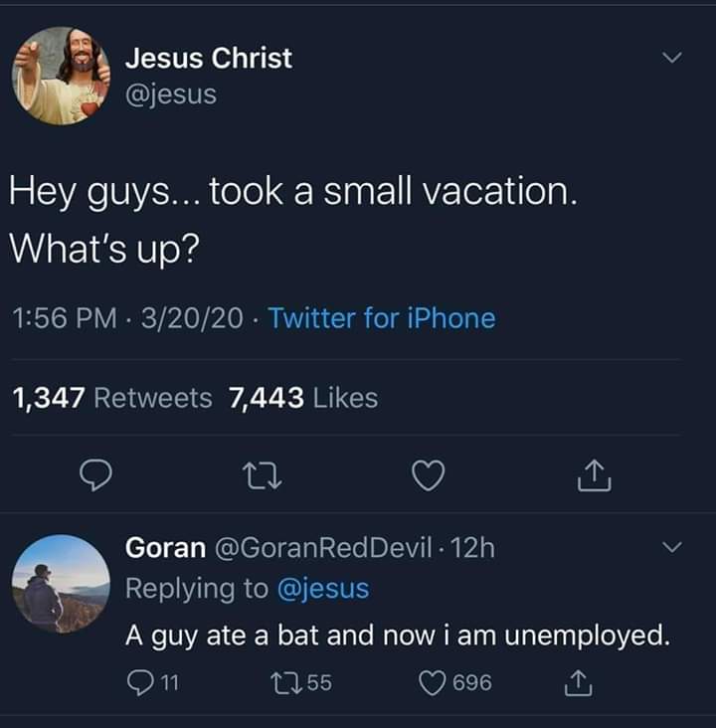Viewport: 716px width, 728px height.
Task: Share the main tweet
Action: [x=594, y=479]
